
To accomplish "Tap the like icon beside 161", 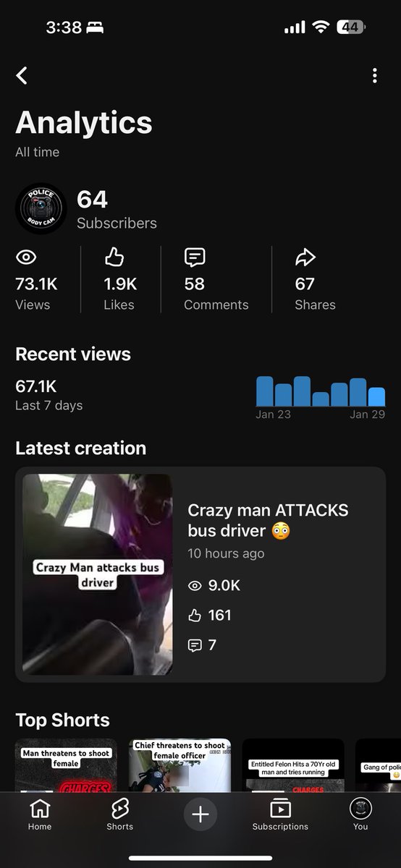I will tap(194, 616).
